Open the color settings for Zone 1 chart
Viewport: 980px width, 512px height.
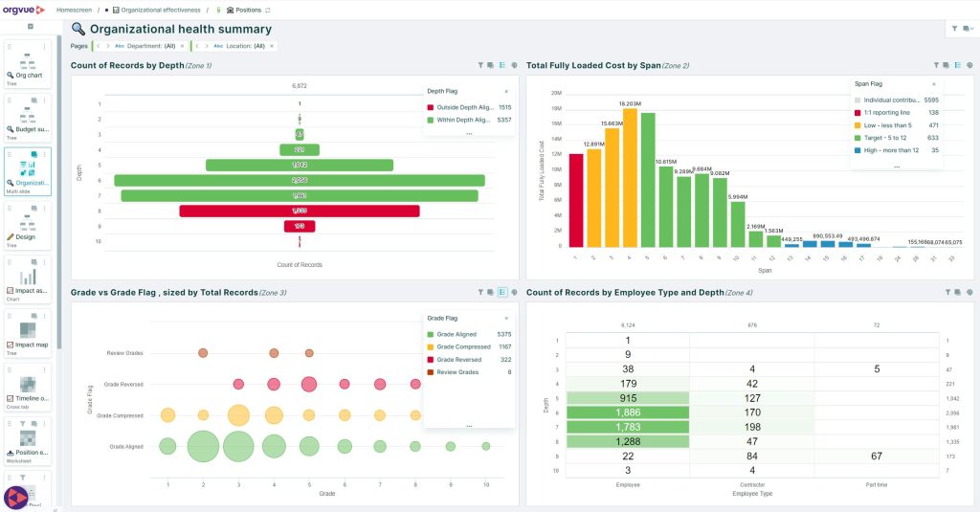coord(514,65)
